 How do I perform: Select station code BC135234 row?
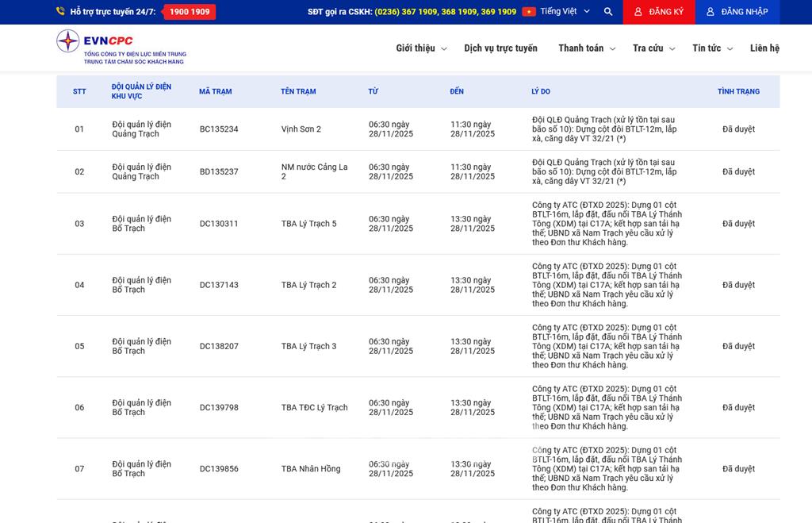tap(219, 129)
